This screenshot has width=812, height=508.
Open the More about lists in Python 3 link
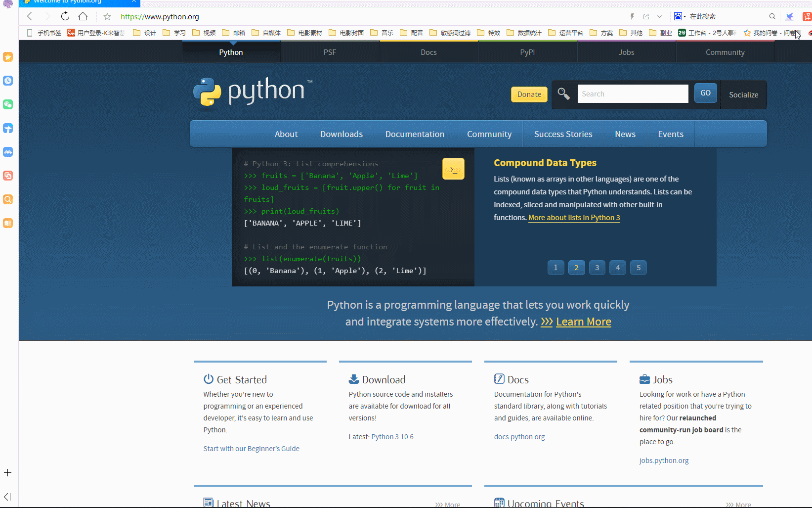(x=574, y=218)
